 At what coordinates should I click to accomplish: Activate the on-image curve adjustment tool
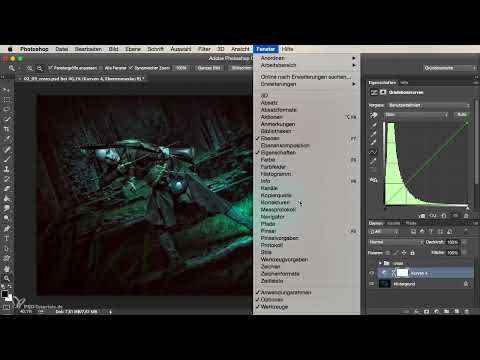coord(373,115)
